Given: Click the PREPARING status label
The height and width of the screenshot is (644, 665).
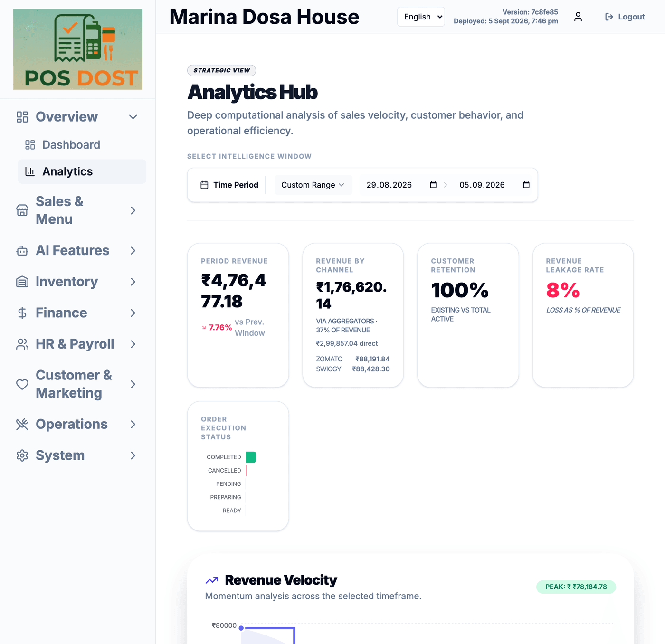Looking at the screenshot, I should (226, 497).
